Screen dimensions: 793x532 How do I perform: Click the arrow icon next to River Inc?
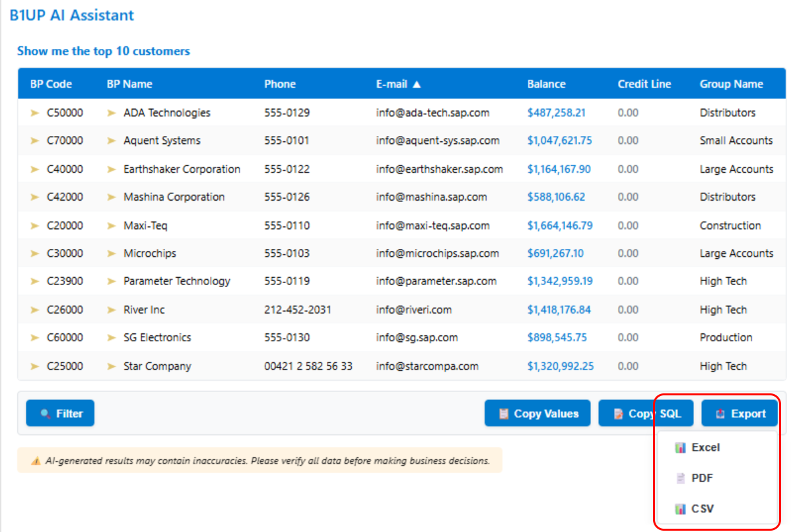coord(112,310)
